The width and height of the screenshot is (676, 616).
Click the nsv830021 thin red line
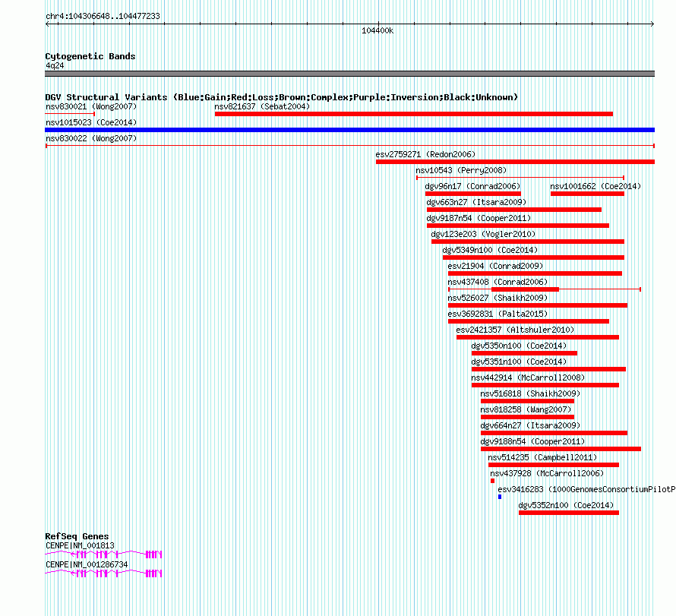[70, 114]
